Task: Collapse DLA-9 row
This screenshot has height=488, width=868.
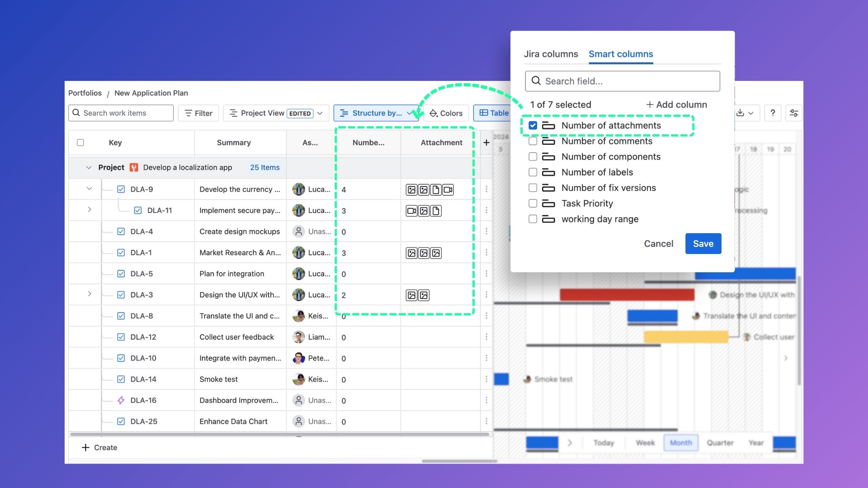Action: tap(89, 189)
